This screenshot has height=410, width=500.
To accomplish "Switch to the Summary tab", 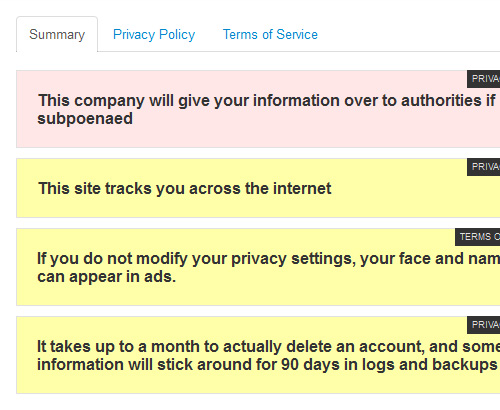I will [57, 34].
